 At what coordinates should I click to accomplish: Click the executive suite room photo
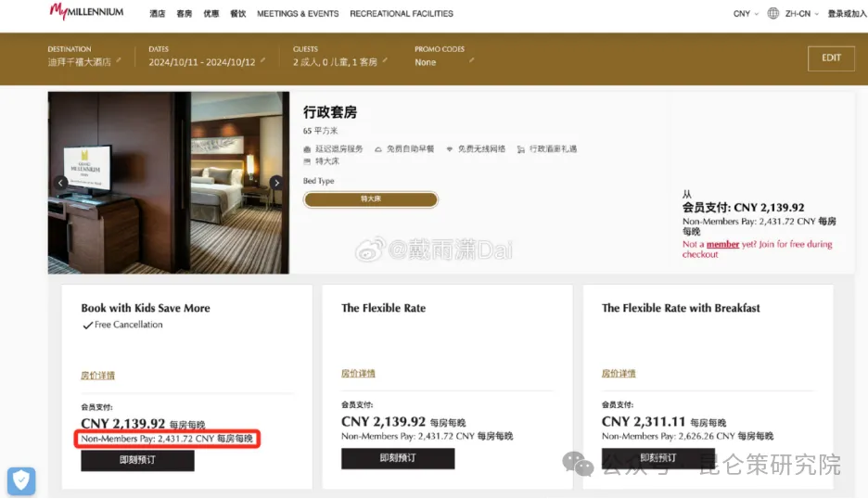tap(169, 183)
